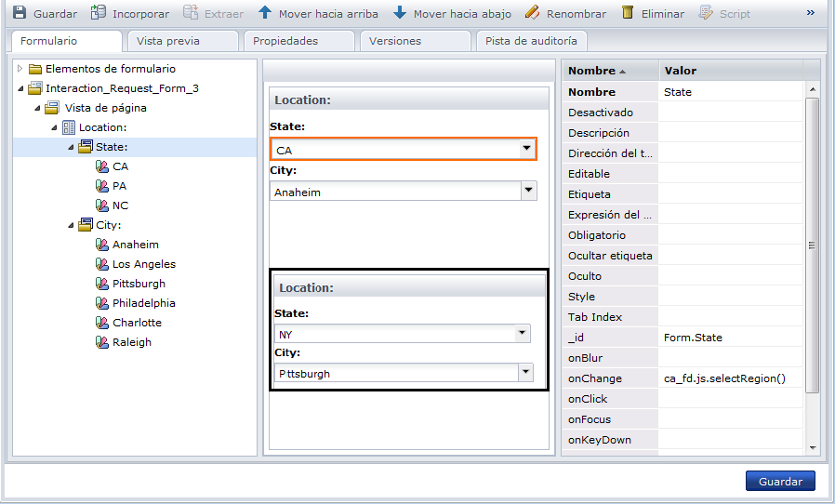Click the Mover hacia abajo arrow icon
Screen dimensions: 835x504
400,12
